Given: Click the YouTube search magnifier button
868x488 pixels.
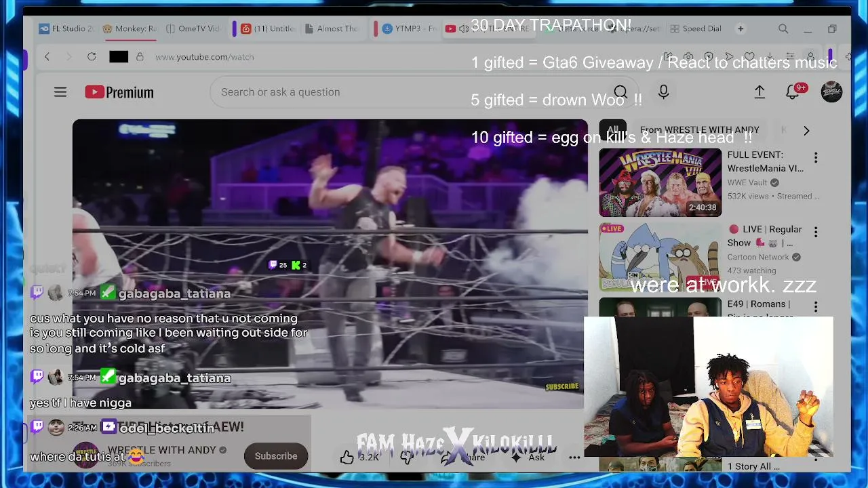Looking at the screenshot, I should coord(620,92).
